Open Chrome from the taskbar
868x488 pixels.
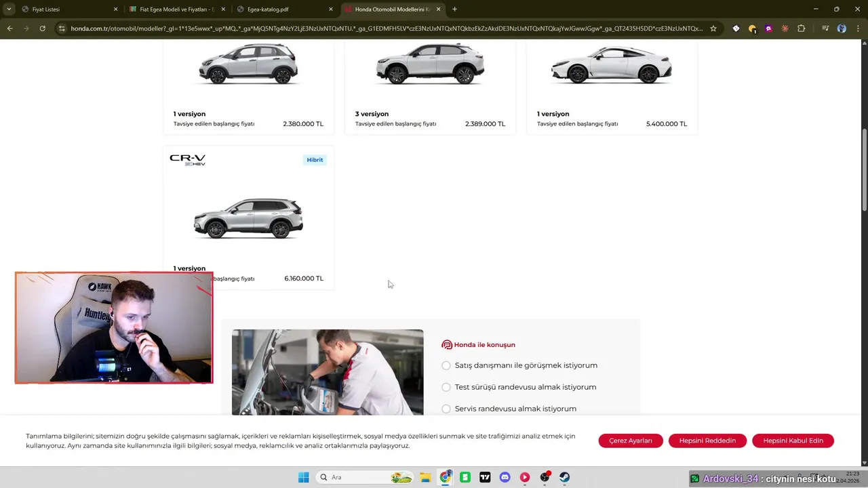pyautogui.click(x=445, y=477)
